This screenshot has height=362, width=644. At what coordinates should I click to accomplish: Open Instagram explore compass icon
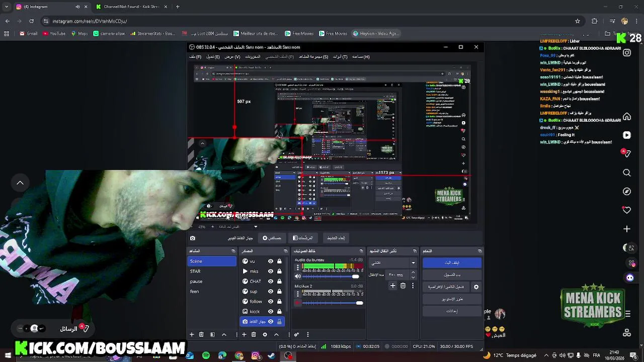pyautogui.click(x=627, y=192)
